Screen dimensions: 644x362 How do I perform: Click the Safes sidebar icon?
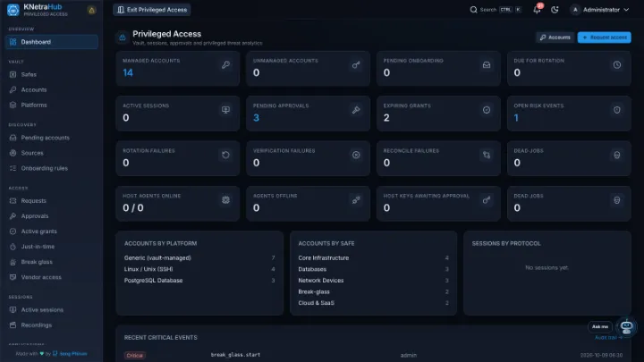[x=13, y=74]
